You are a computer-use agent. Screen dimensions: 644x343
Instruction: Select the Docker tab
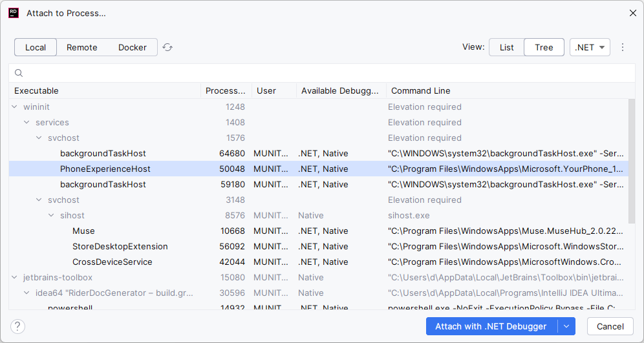133,47
